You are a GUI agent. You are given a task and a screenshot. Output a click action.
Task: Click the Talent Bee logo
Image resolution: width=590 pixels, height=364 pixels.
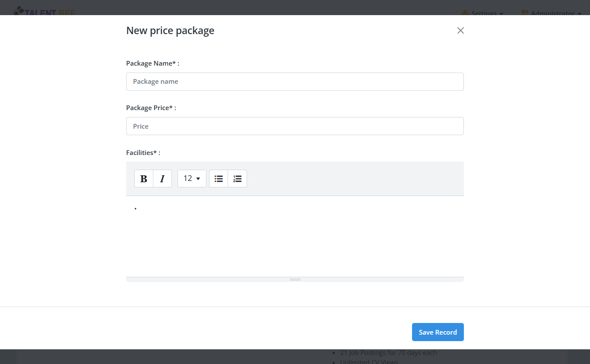coord(45,12)
